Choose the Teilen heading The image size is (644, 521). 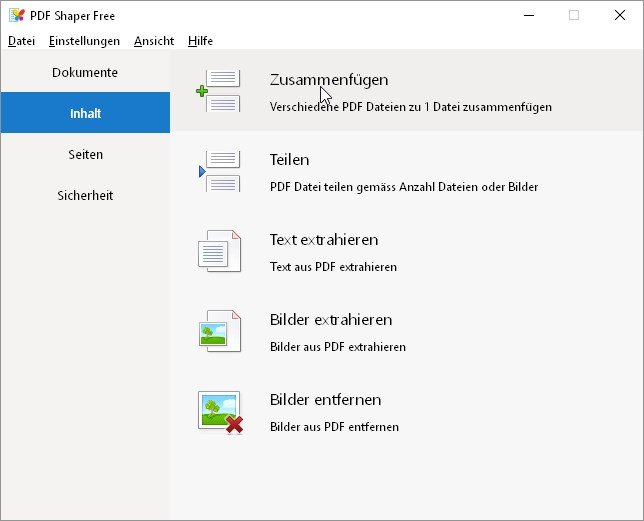289,160
